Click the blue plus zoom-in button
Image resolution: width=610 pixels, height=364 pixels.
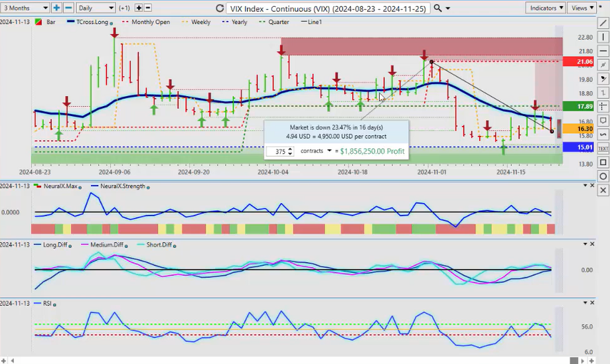click(x=56, y=8)
